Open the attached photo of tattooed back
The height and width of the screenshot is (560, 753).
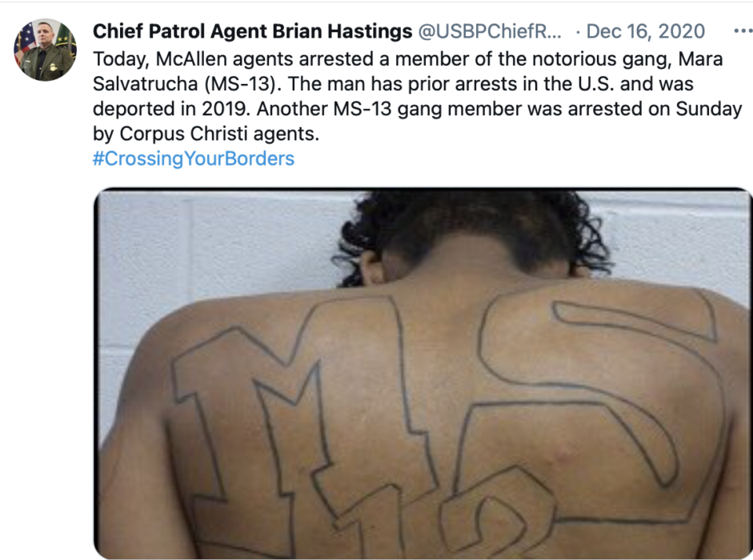pyautogui.click(x=423, y=373)
